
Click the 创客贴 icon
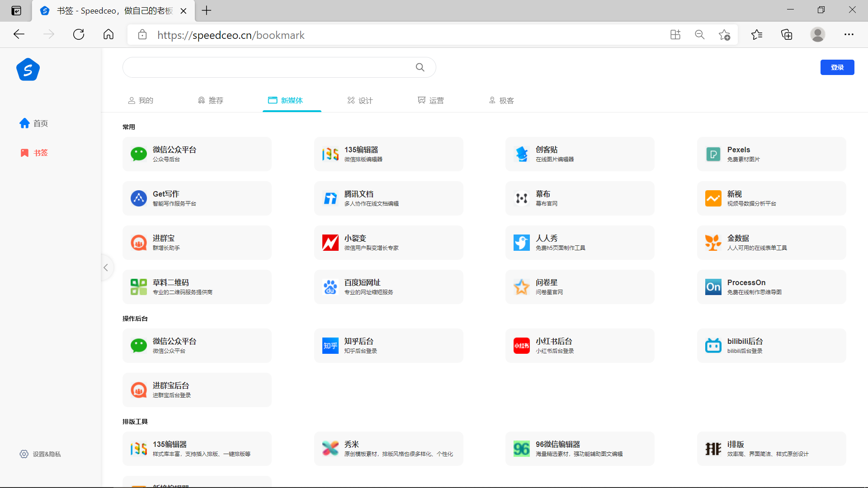click(x=522, y=154)
